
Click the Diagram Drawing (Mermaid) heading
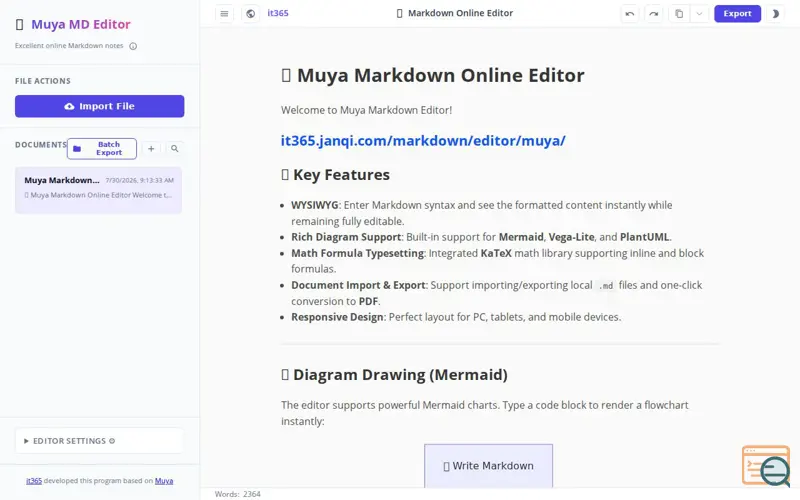[394, 374]
